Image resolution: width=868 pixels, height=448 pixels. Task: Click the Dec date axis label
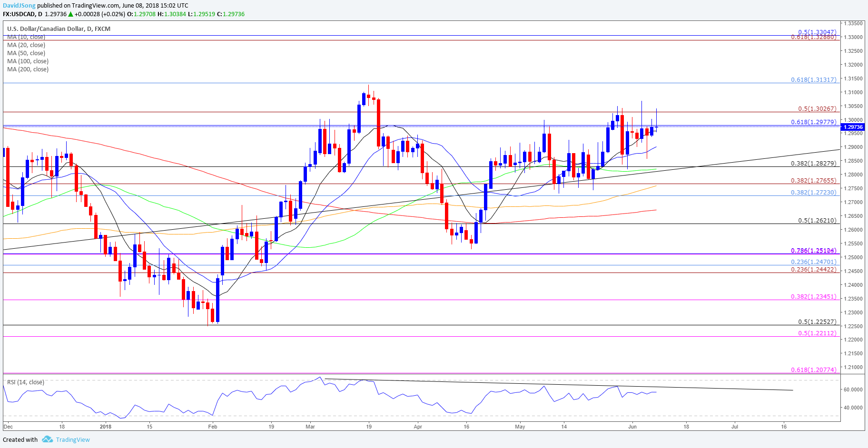click(x=8, y=427)
